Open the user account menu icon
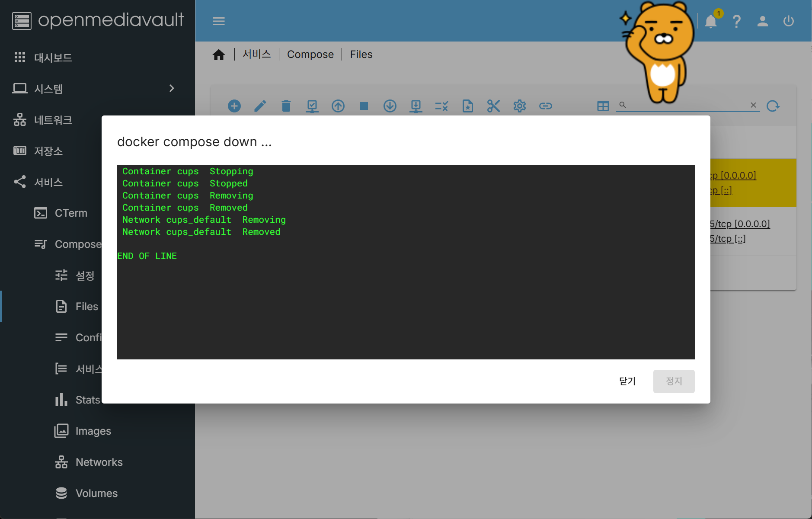 (763, 21)
